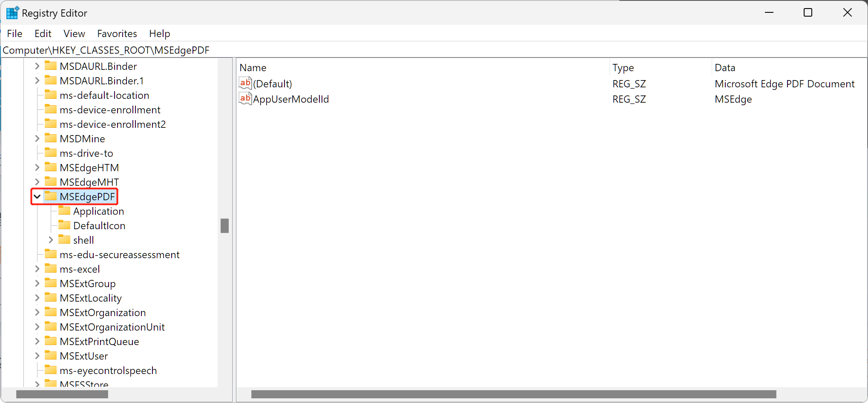Click the MSExtLocality folder icon

51,298
